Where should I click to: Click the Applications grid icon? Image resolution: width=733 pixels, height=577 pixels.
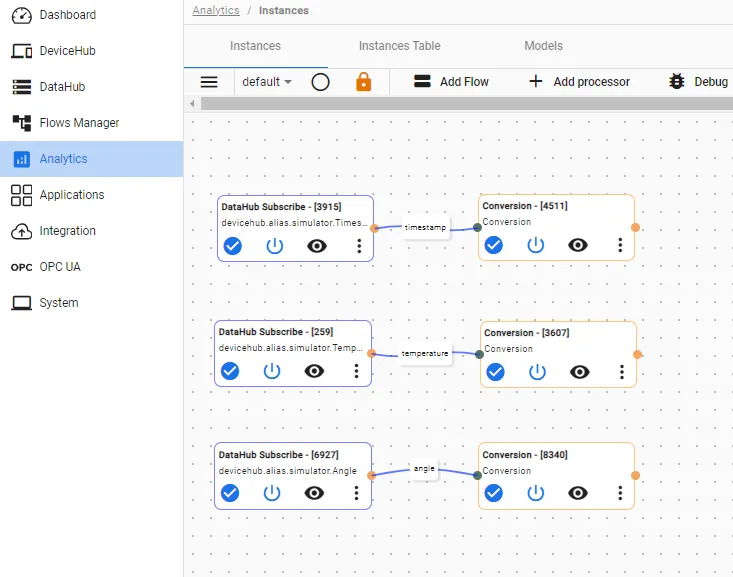[x=22, y=195]
